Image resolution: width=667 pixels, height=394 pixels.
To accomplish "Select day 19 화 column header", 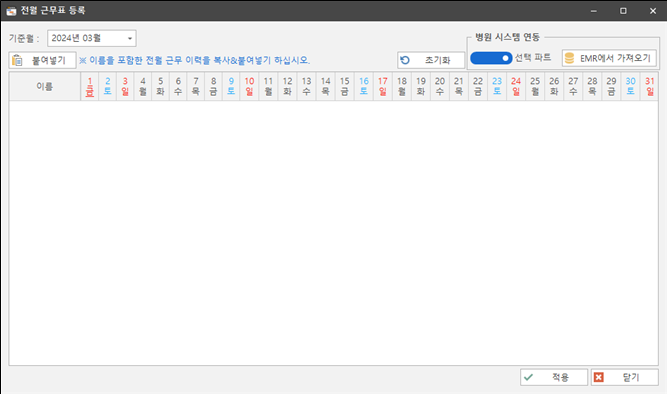I will click(421, 86).
